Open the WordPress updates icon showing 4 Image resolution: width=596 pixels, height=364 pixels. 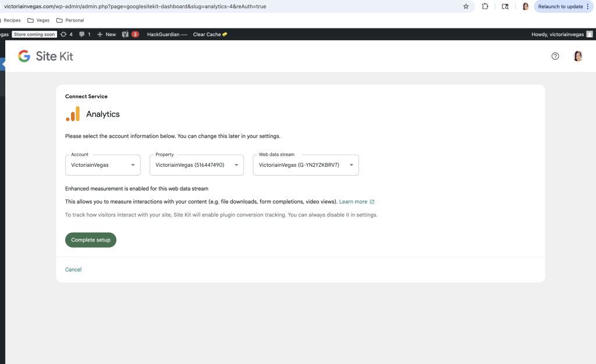point(66,34)
